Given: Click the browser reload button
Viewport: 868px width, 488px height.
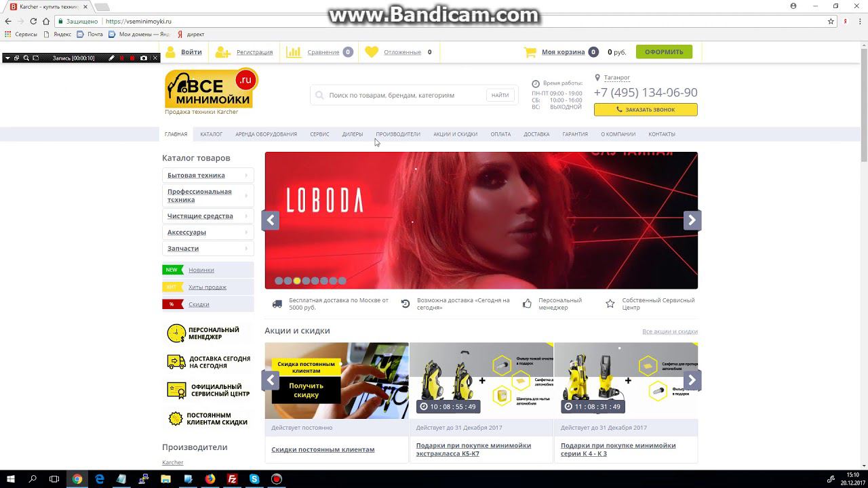Looking at the screenshot, I should click(x=33, y=21).
